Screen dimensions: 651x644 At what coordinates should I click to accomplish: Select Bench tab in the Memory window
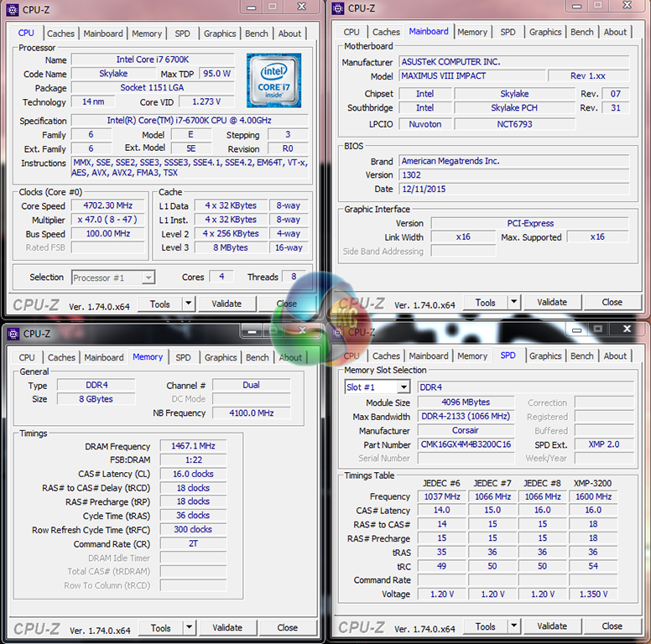[x=257, y=357]
